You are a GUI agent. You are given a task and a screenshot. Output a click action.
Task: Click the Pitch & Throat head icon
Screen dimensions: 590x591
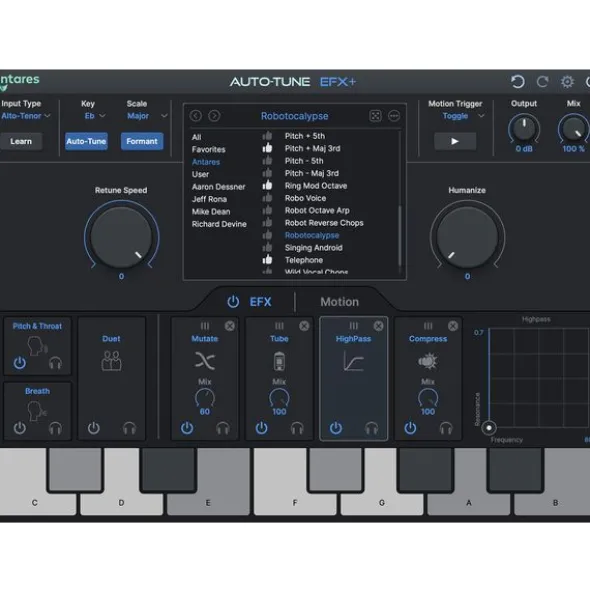pos(37,346)
